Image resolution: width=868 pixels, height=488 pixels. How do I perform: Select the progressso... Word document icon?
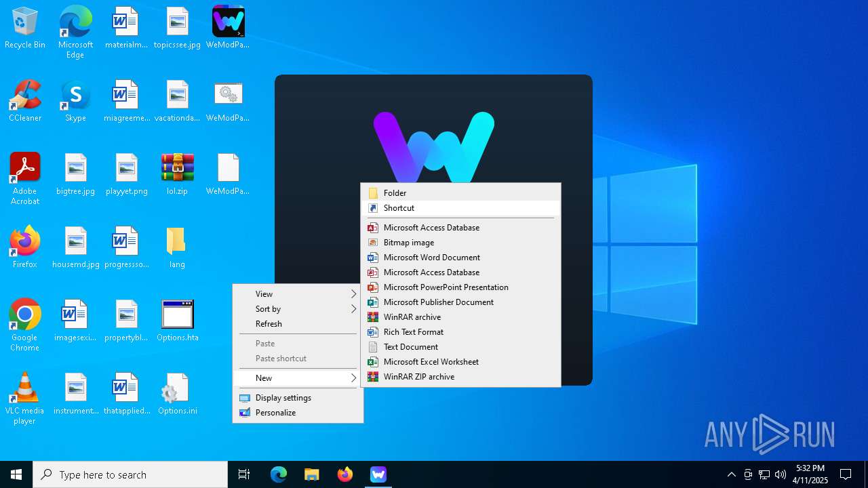126,248
